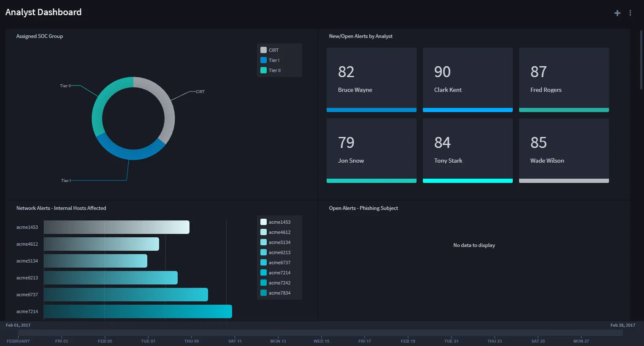Select the acme6213 horizontal bar
Viewport: 644px width, 346px height.
[111, 278]
